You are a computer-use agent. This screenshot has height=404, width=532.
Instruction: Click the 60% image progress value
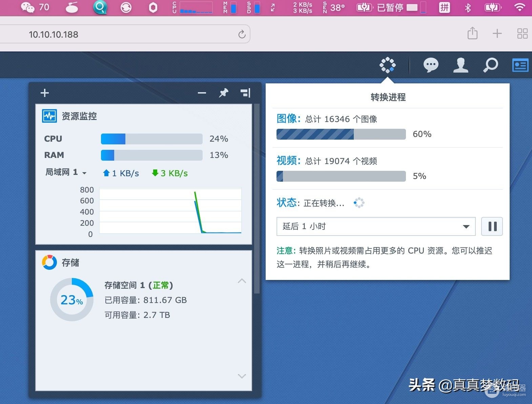422,134
